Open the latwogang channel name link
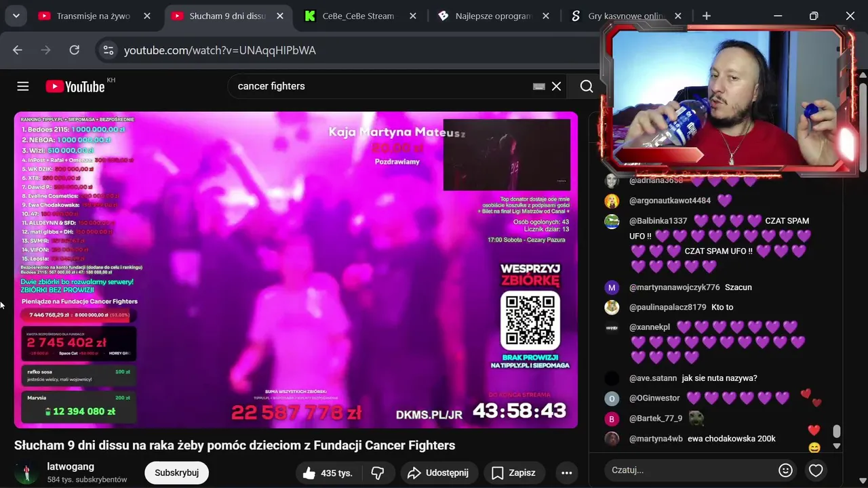This screenshot has height=488, width=868. coord(71,466)
